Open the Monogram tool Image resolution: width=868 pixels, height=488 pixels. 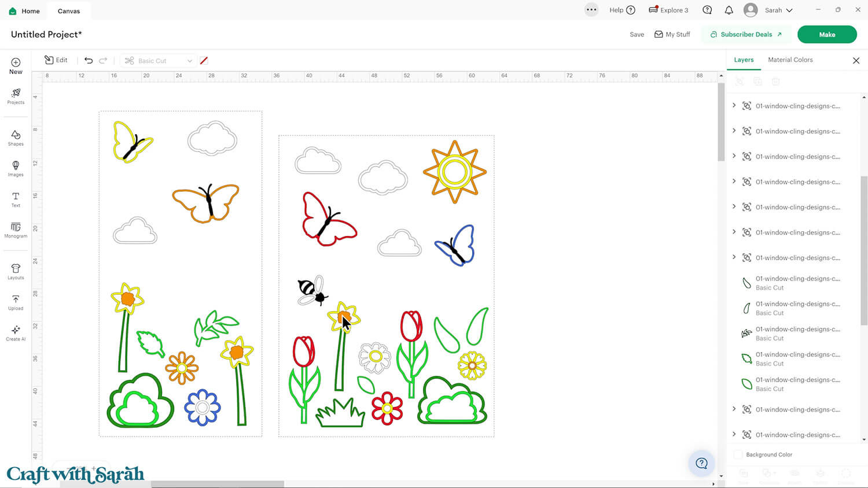pyautogui.click(x=16, y=230)
